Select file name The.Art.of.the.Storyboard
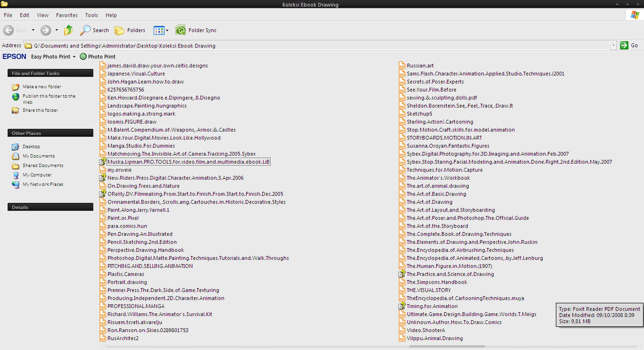This screenshot has width=644, height=350. tap(437, 226)
